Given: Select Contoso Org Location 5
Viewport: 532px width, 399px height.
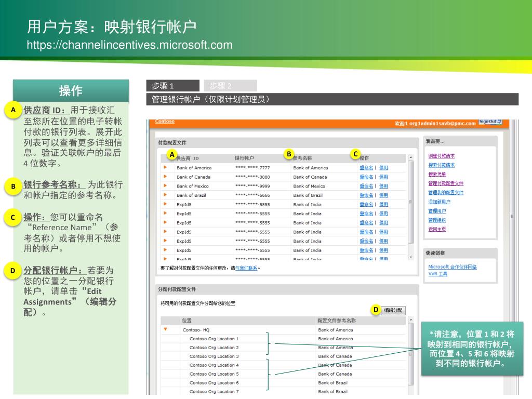Looking at the screenshot, I should [214, 374].
